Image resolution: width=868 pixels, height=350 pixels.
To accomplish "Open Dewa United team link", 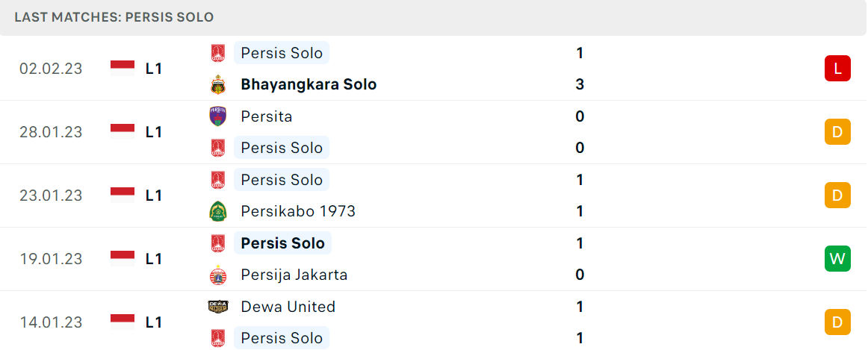I will pos(288,306).
